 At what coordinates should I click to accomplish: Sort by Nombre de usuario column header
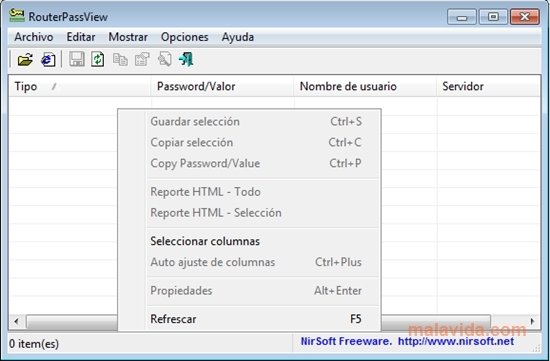(365, 86)
